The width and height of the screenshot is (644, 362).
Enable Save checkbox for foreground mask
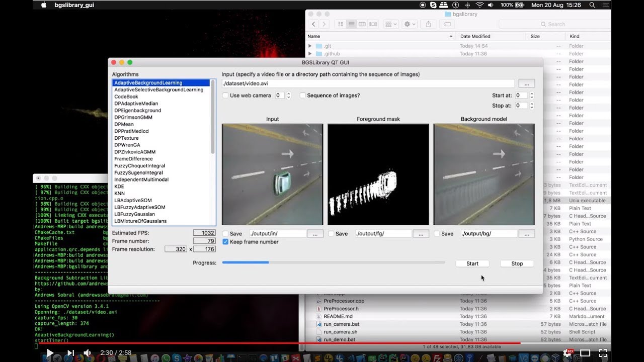[331, 234]
